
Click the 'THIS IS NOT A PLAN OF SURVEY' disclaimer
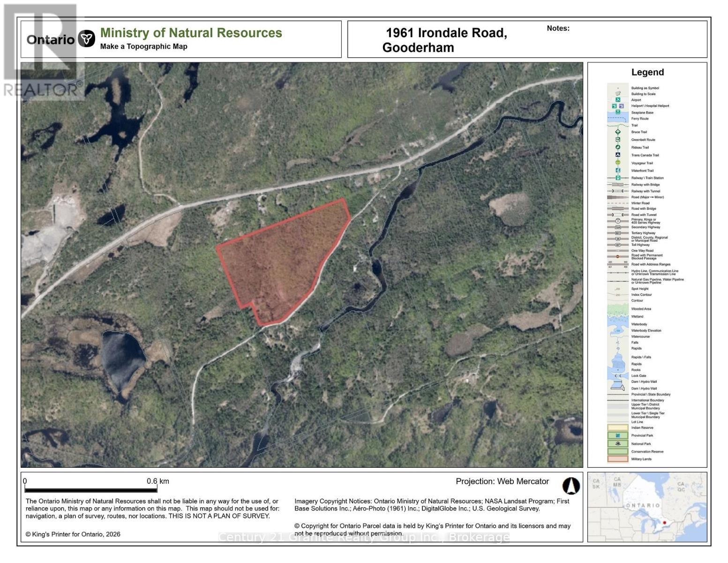(x=219, y=516)
